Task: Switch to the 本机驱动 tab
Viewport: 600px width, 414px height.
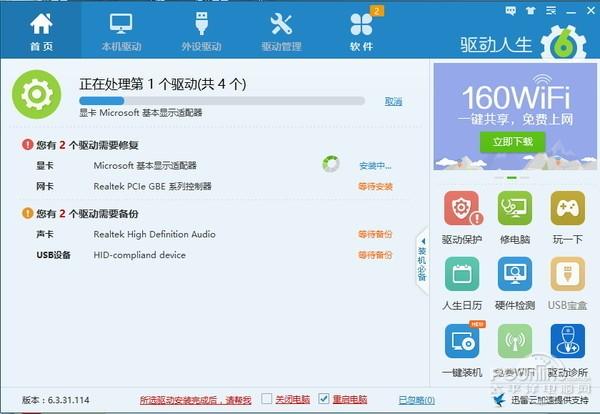Action: (x=121, y=31)
